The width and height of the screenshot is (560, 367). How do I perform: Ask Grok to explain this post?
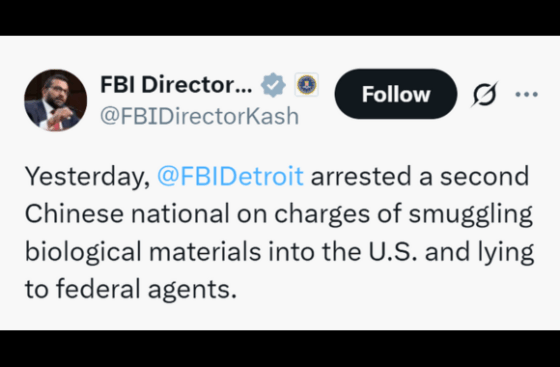(x=485, y=94)
